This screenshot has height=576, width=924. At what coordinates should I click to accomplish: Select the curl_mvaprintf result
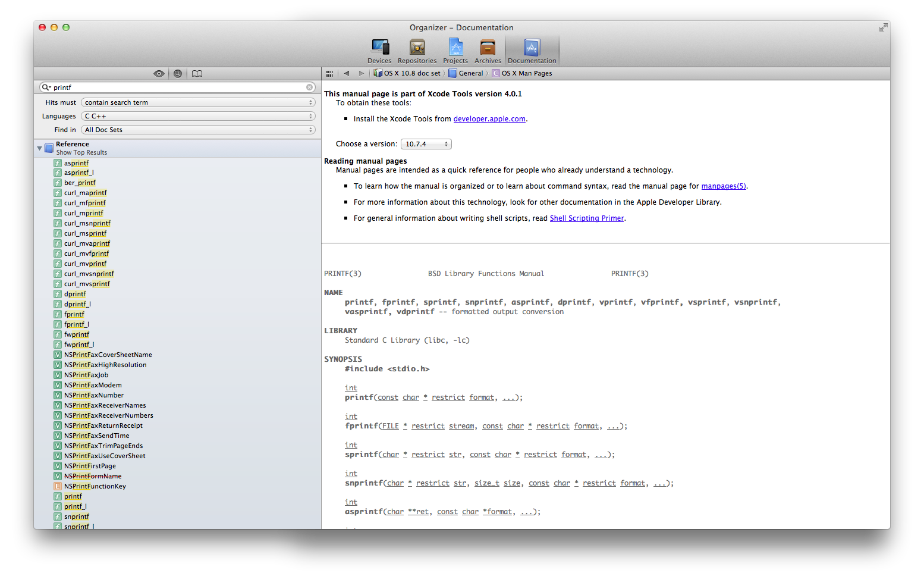(x=87, y=243)
